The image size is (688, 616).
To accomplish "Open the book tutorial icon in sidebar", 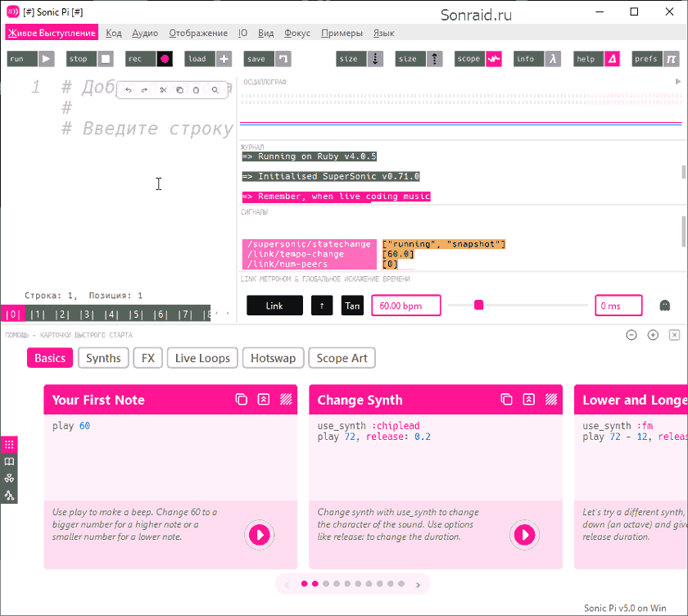I will (9, 461).
